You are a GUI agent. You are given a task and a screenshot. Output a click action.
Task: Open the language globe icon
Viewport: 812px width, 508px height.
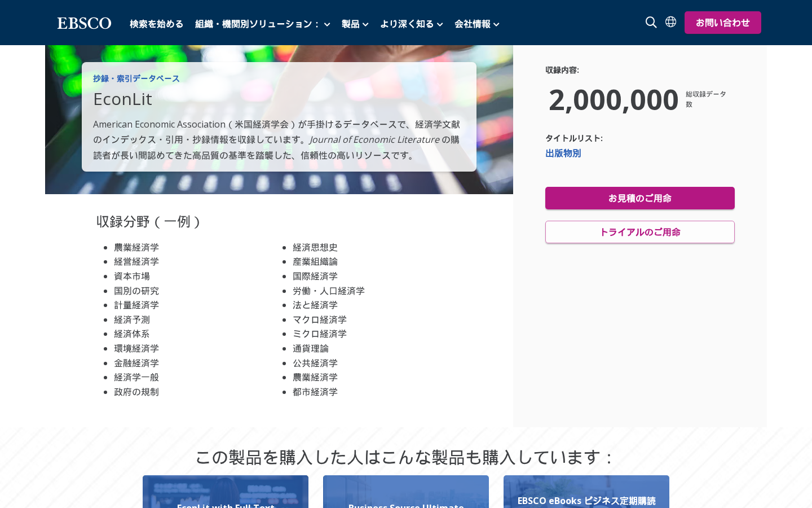pyautogui.click(x=670, y=22)
